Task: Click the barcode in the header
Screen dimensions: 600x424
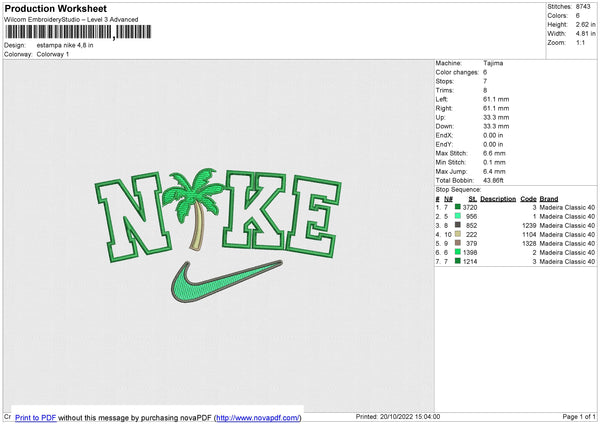Action: coord(78,32)
